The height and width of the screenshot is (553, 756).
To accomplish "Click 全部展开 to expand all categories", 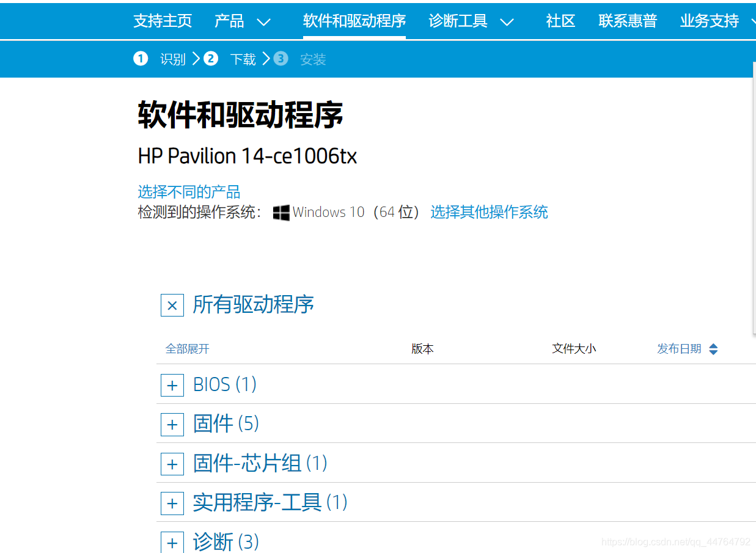I will tap(188, 349).
